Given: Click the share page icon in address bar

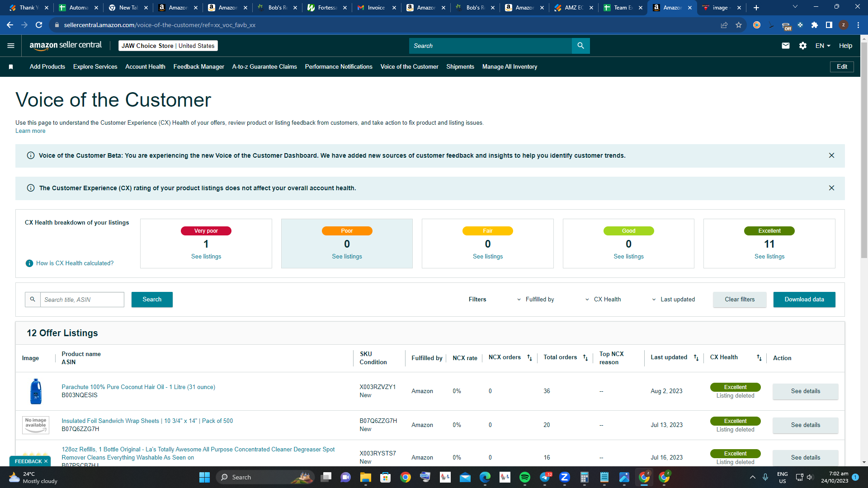Looking at the screenshot, I should click(724, 25).
